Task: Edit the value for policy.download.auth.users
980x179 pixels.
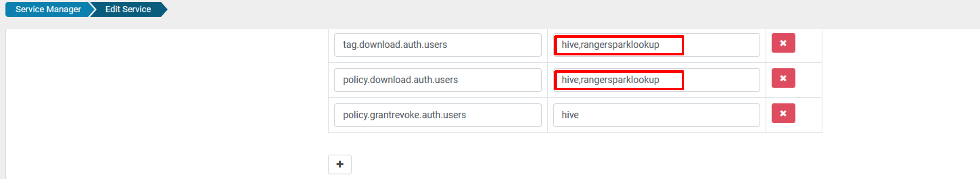Action: (656, 80)
